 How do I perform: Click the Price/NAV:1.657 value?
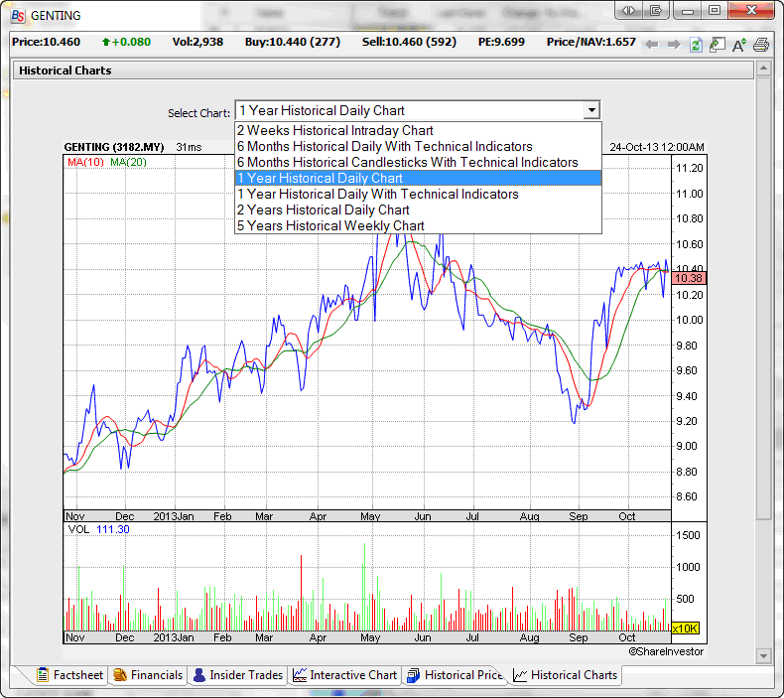pos(591,42)
